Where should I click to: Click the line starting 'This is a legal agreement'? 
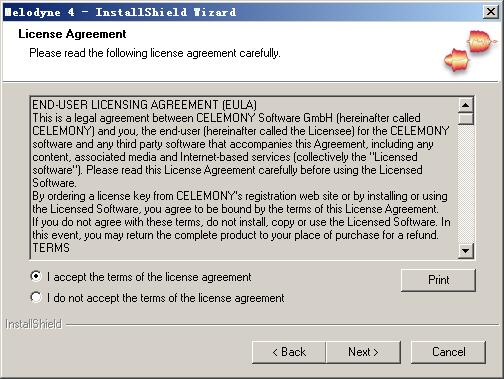point(226,118)
